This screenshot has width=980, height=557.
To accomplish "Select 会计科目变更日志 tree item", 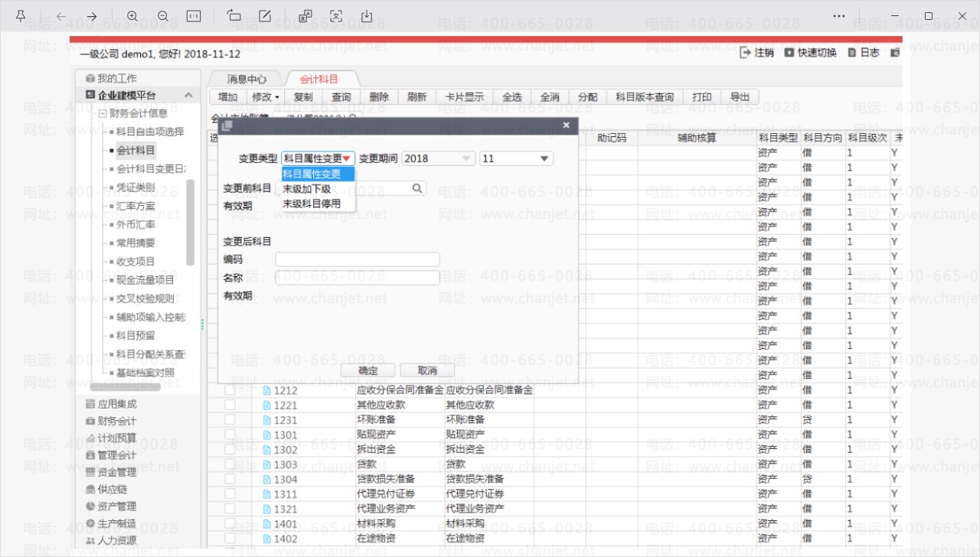I will pyautogui.click(x=150, y=168).
